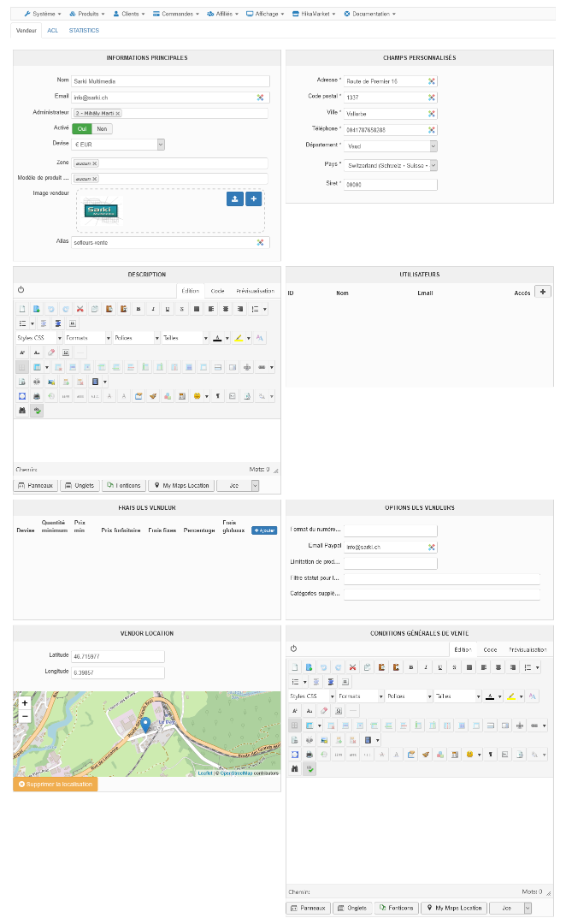The height and width of the screenshot is (924, 566).
Task: Click Strikethrough in Conditions générales editor
Action: [454, 667]
